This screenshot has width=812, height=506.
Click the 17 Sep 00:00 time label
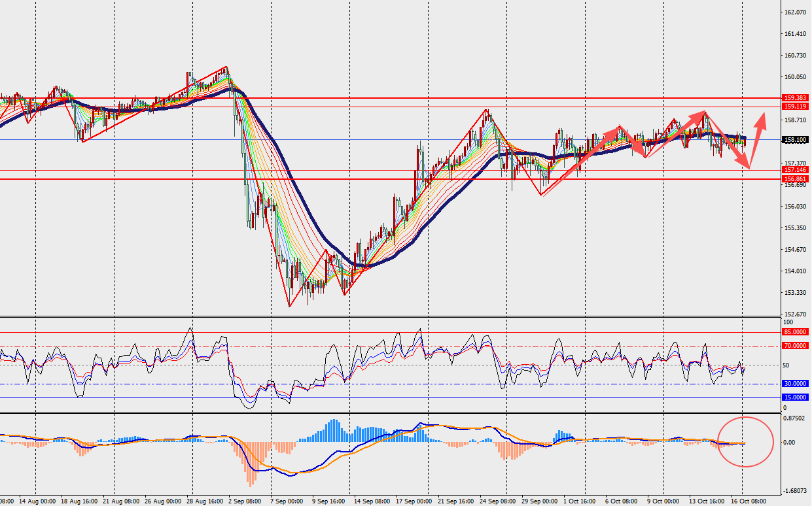point(413,501)
